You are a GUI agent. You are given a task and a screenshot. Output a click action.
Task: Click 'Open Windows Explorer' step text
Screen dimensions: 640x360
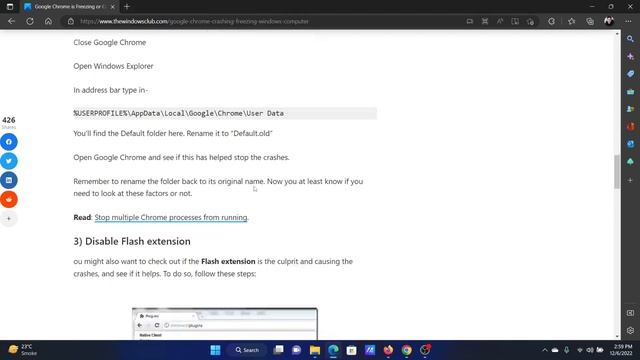[x=113, y=66]
